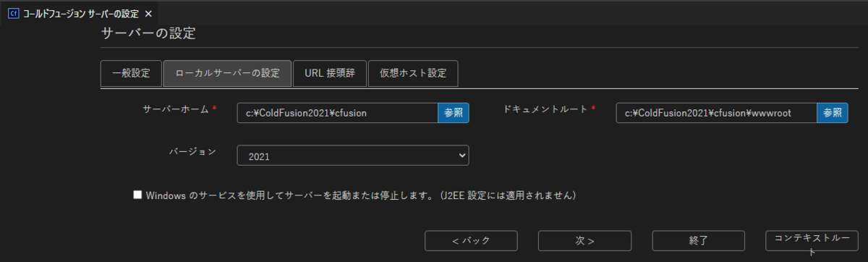Screen dimensions: 868x262
Task: Click the ドキュメントルート path input field
Action: 717,113
